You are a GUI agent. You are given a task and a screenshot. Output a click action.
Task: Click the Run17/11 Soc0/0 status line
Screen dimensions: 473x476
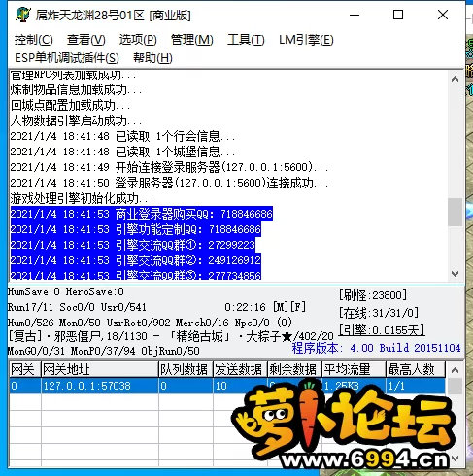(77, 307)
